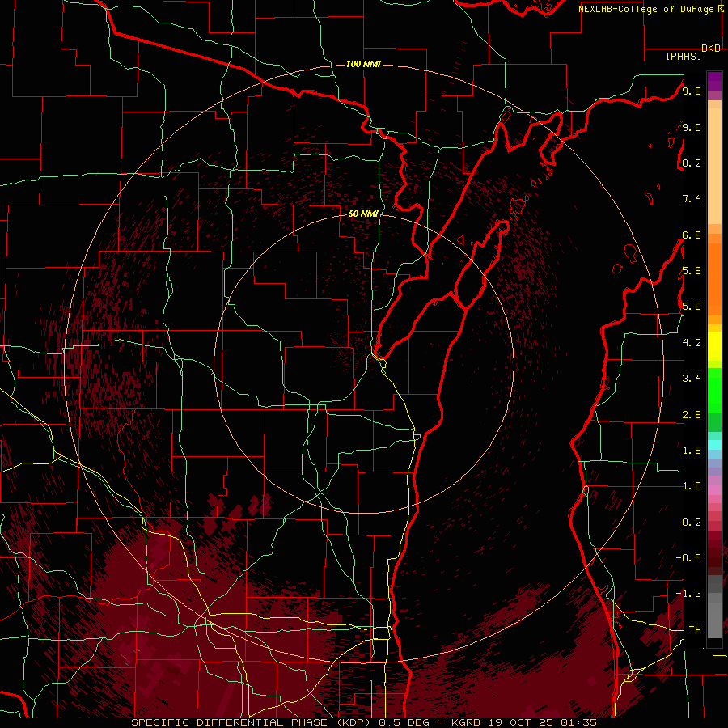Pick the bright green segment of color bar
Image resolution: width=728 pixels, height=728 pixels.
click(714, 390)
